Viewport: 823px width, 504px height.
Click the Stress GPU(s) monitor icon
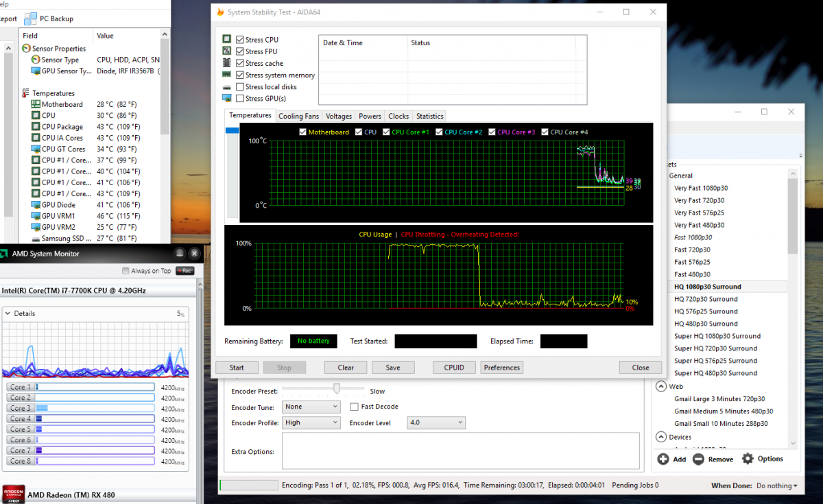point(227,98)
